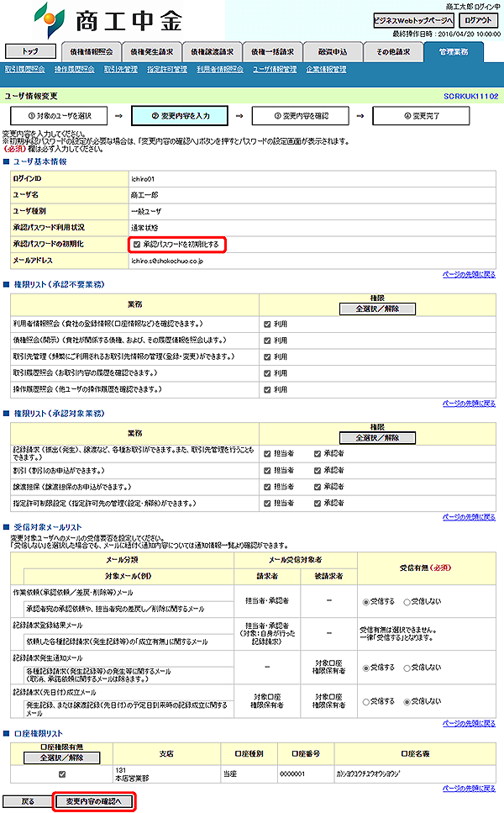This screenshot has width=504, height=813.
Task: Open 企業情報管理 submenu link
Action: 326,69
